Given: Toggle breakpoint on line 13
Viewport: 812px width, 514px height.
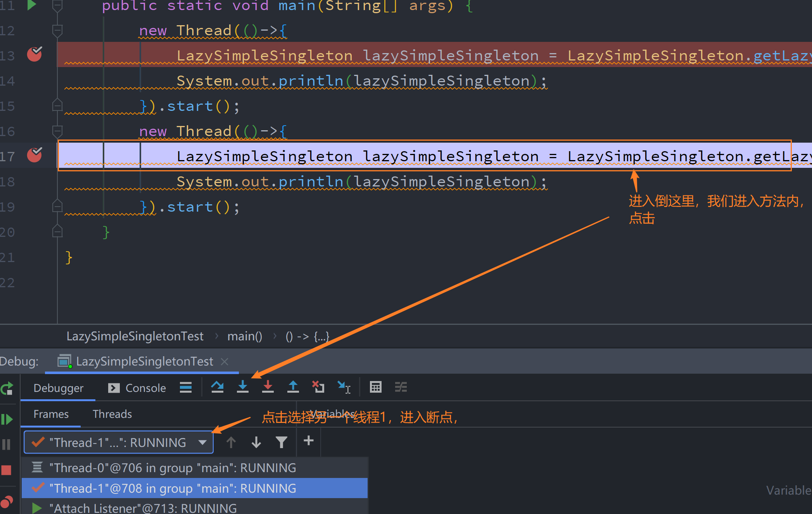Looking at the screenshot, I should (35, 55).
